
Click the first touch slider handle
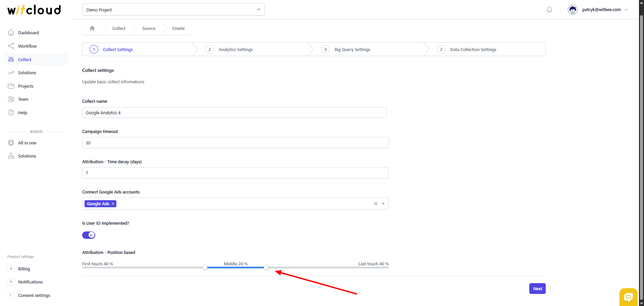[205, 267]
